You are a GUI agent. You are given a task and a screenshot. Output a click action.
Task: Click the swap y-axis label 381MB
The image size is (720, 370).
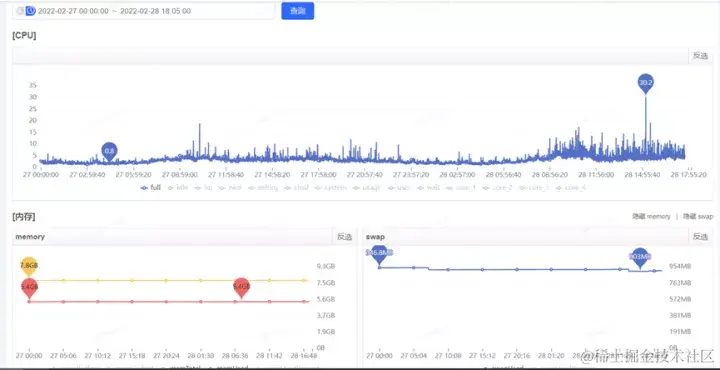click(680, 315)
